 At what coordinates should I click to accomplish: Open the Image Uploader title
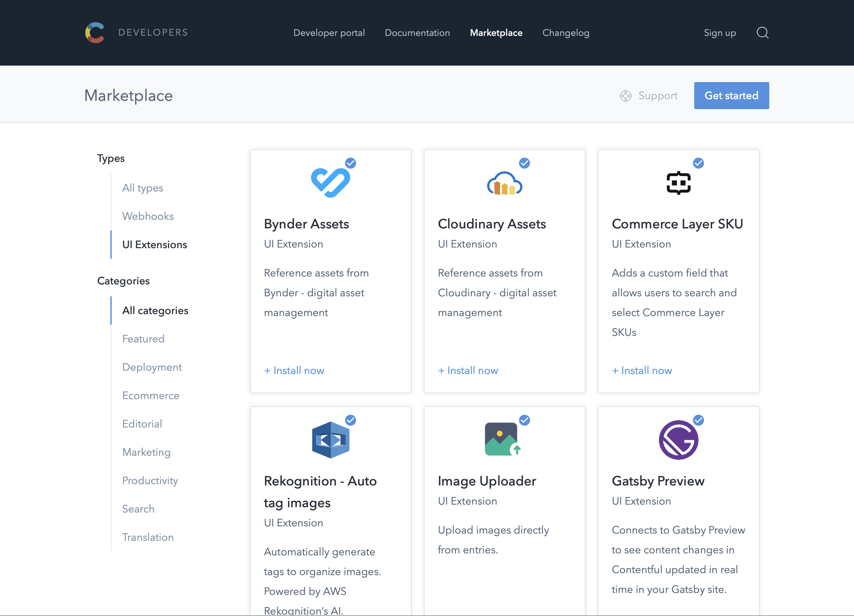487,481
